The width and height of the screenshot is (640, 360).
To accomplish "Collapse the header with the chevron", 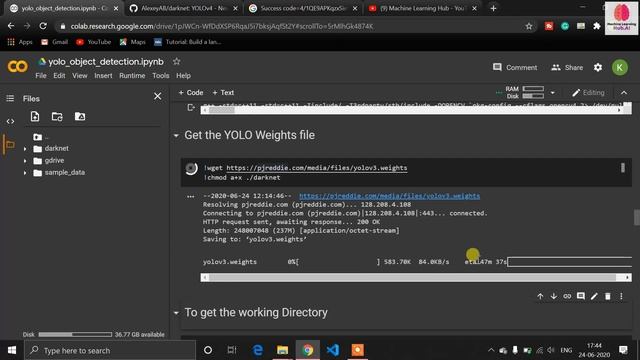I will point(624,93).
